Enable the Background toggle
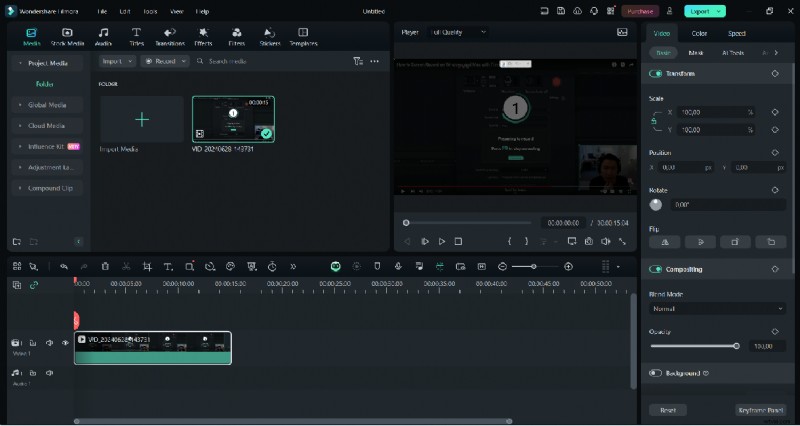The width and height of the screenshot is (800, 426). click(656, 373)
